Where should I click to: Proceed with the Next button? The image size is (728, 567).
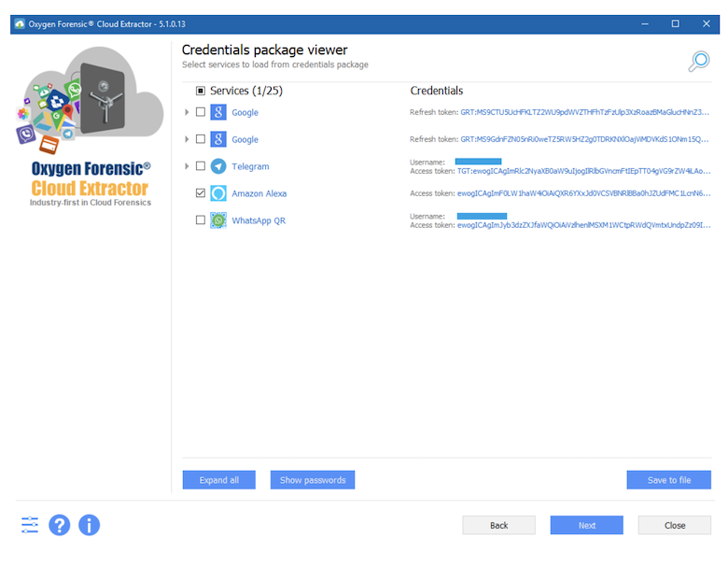coord(587,525)
